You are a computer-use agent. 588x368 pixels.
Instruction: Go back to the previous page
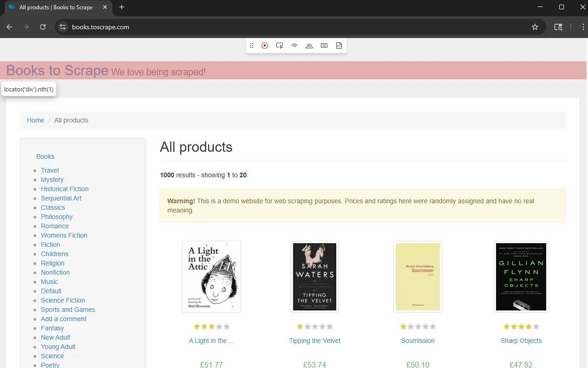point(9,27)
